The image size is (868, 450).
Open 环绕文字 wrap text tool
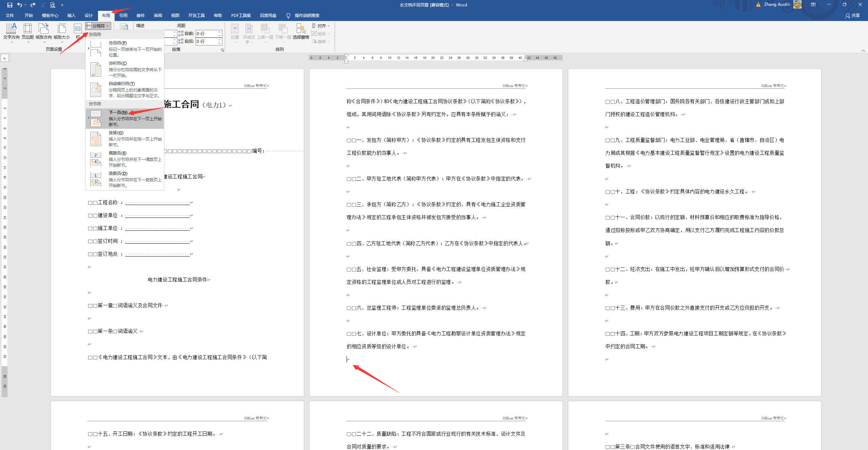point(249,33)
